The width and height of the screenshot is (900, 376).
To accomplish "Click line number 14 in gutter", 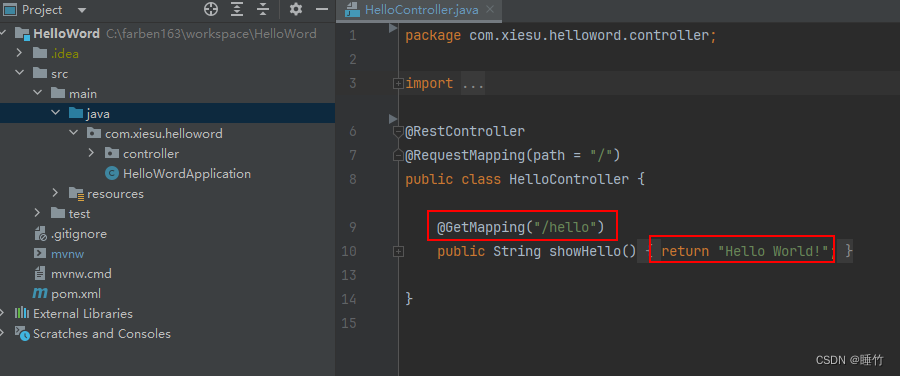I will (348, 299).
